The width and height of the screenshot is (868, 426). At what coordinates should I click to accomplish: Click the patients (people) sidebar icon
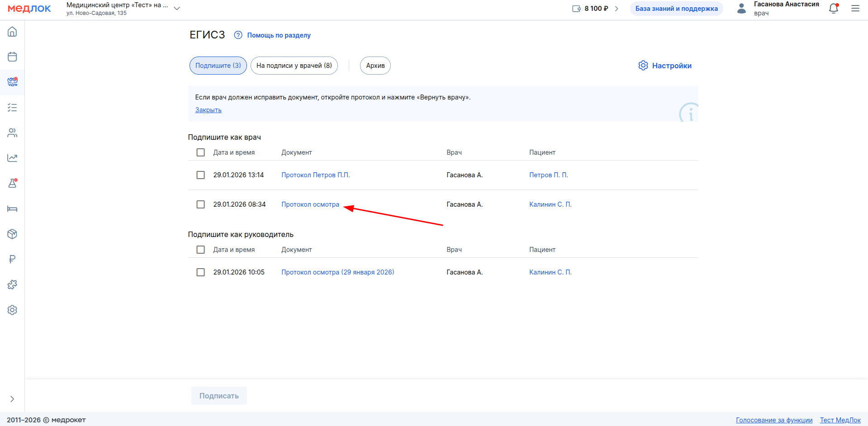click(x=12, y=133)
